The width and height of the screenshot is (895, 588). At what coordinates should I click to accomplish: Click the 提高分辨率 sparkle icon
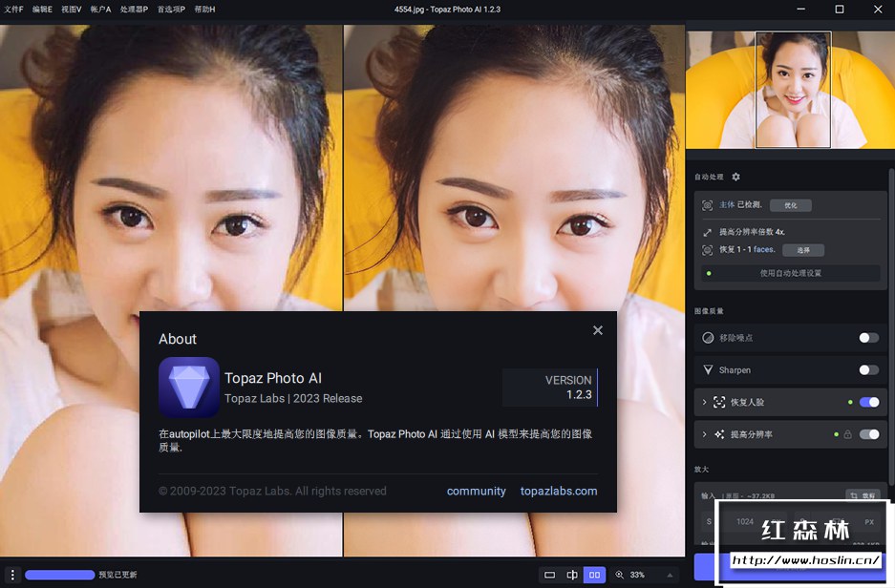(719, 434)
